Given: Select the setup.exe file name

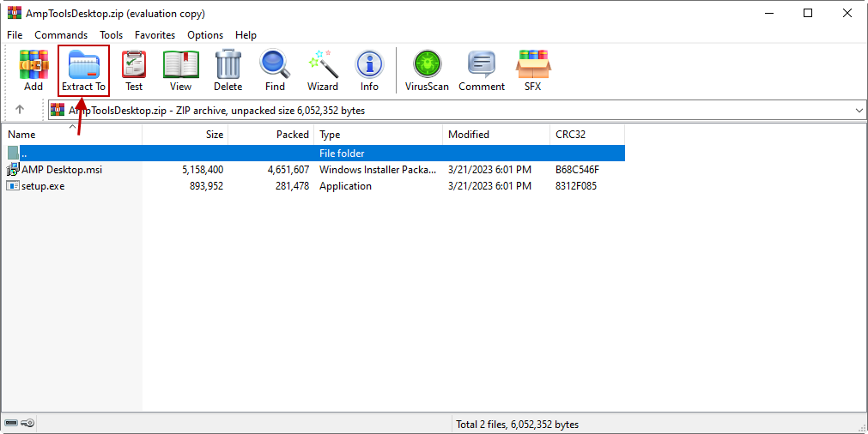Looking at the screenshot, I should tap(43, 186).
